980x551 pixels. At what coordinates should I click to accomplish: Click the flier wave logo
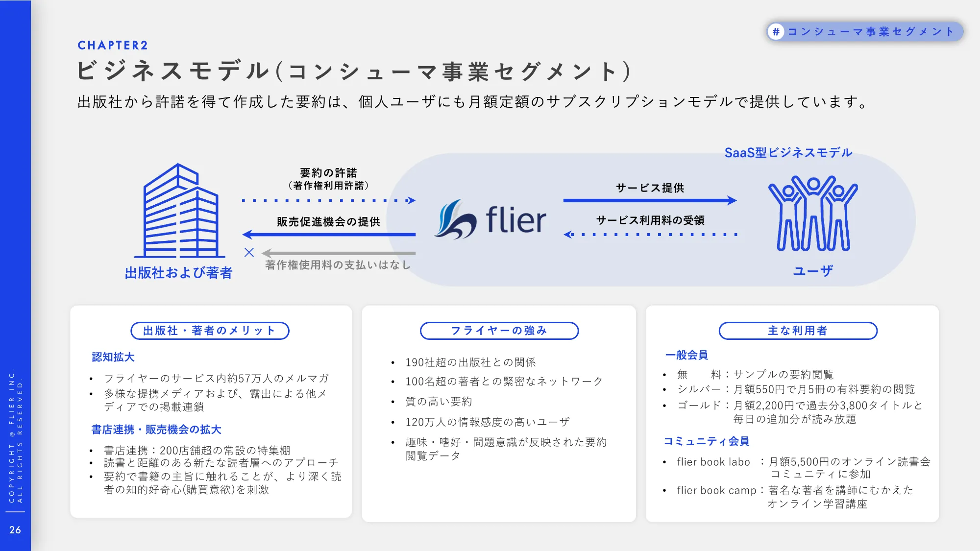coord(455,219)
